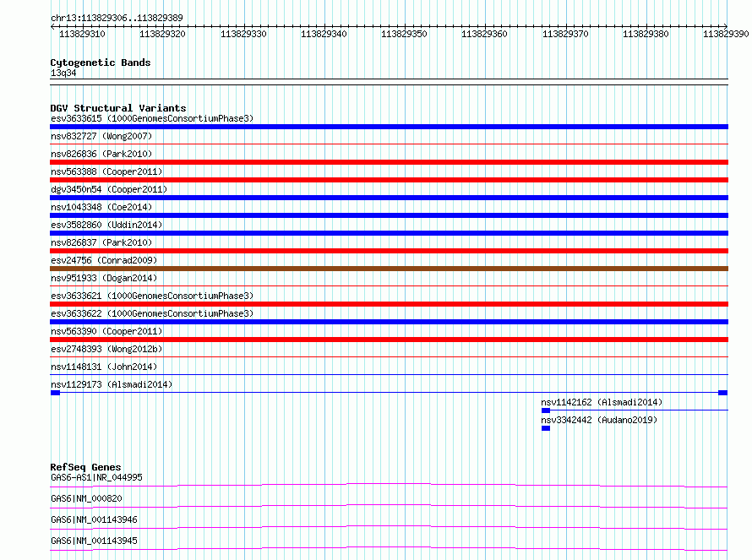Click ruler position 113829390
The height and width of the screenshot is (560, 752).
click(x=726, y=34)
